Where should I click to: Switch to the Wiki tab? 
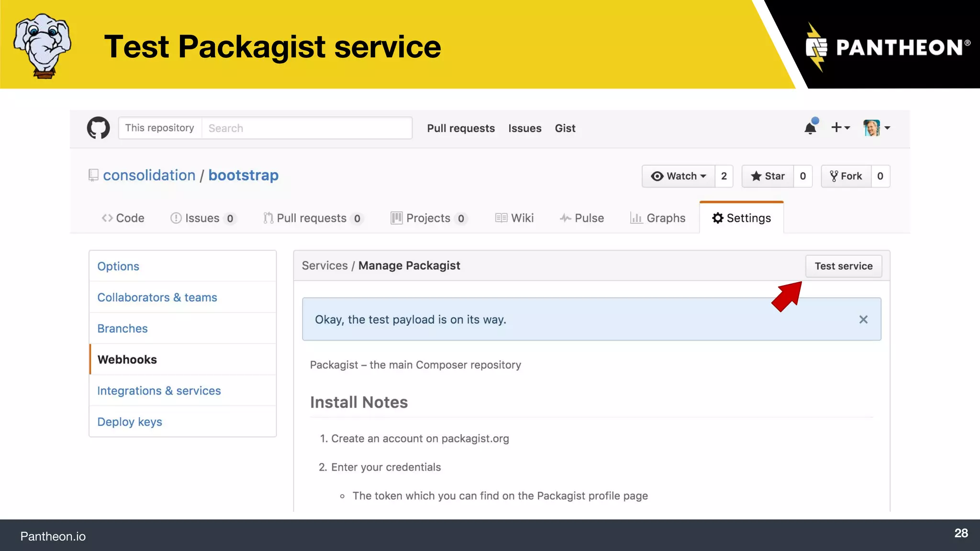tap(514, 218)
